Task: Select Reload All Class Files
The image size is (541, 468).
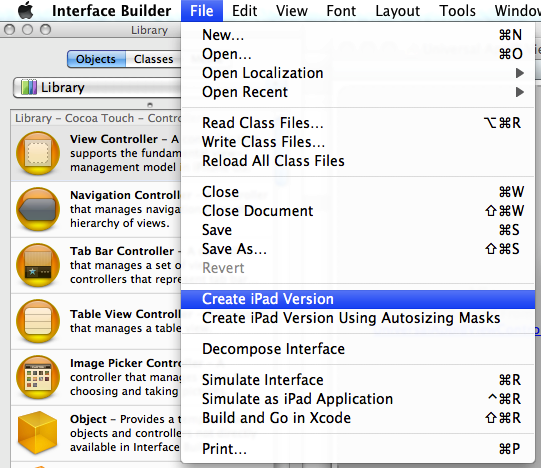Action: click(358, 161)
